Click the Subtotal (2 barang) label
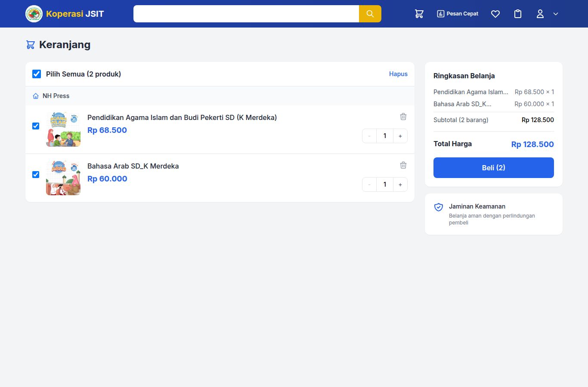Screen dimensions: 588x387 (461, 120)
